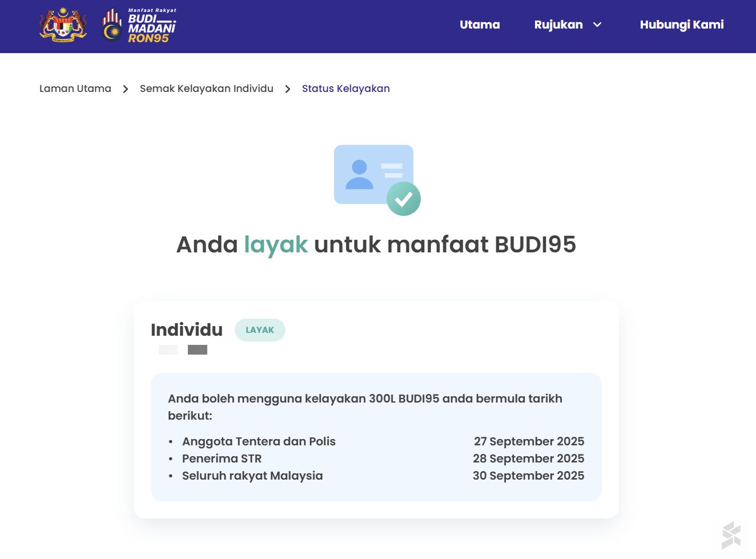Click the arrow before Status Kelayakan breadcrumb
The image size is (756, 559).
pyautogui.click(x=288, y=89)
